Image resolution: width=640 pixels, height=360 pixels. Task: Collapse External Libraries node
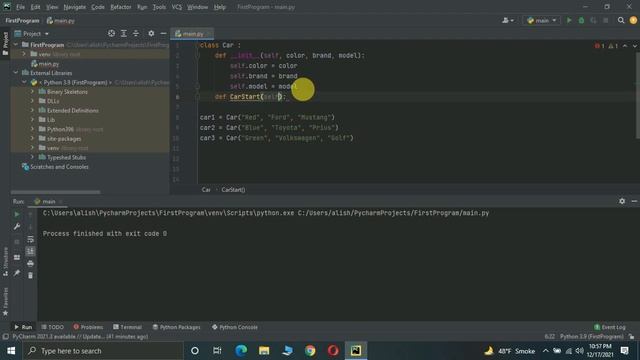16,73
